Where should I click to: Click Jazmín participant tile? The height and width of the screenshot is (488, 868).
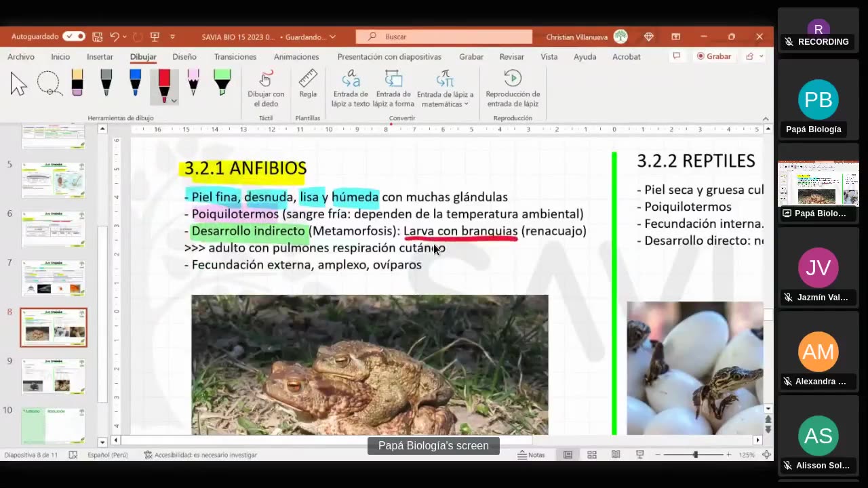click(818, 268)
